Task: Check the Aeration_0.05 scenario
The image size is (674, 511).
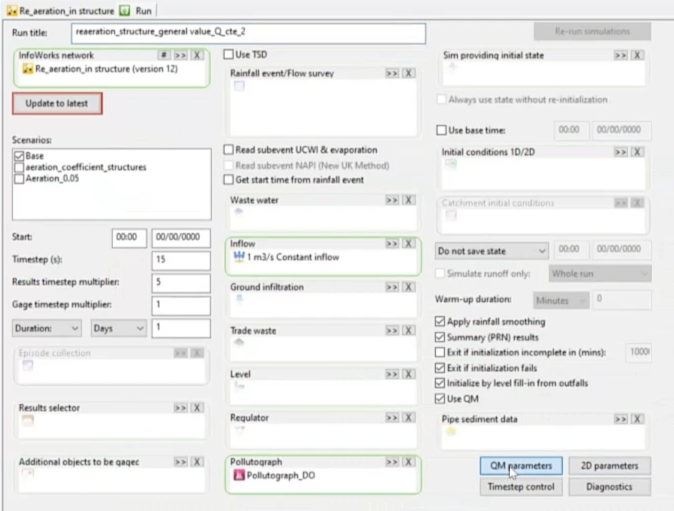Action: (x=19, y=178)
